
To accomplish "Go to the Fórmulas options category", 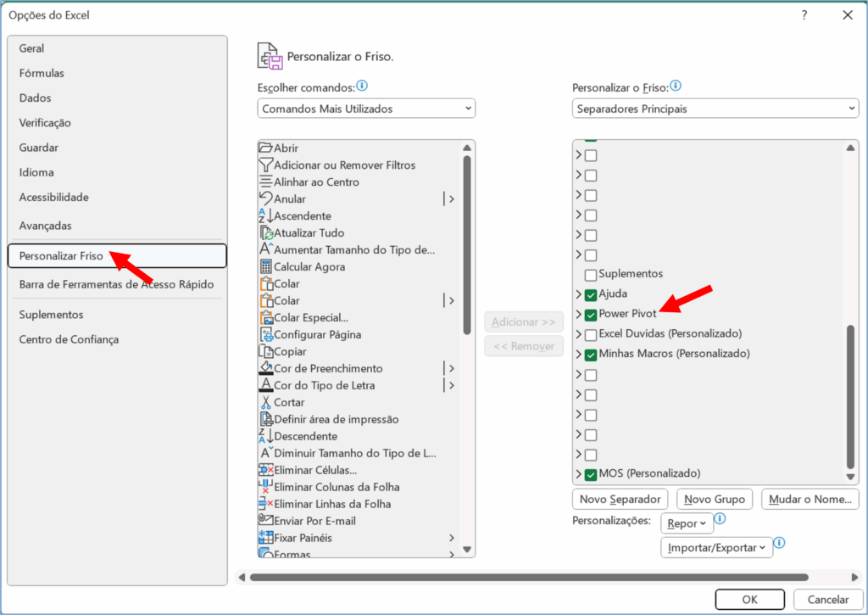I will pyautogui.click(x=42, y=74).
